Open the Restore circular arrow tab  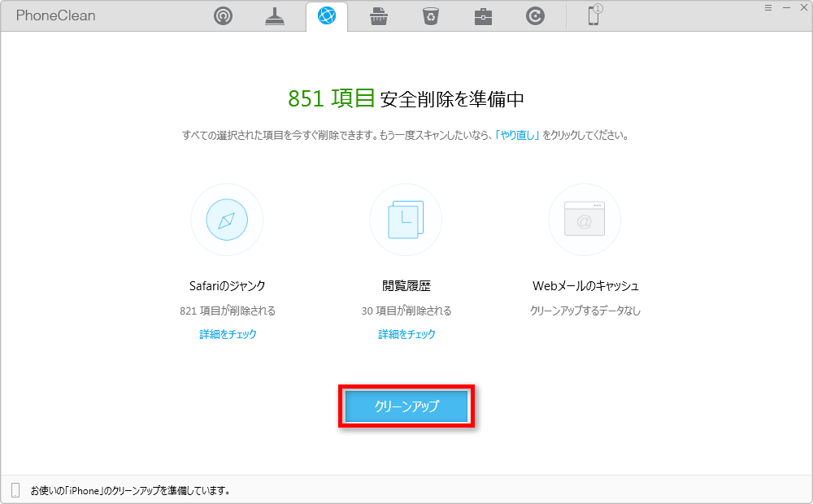535,16
